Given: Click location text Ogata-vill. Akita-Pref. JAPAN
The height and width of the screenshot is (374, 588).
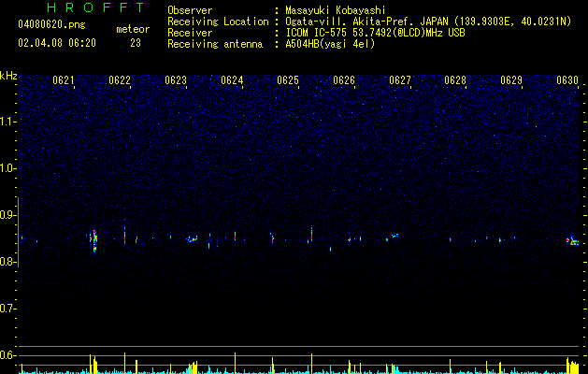Looking at the screenshot, I should click(368, 22).
